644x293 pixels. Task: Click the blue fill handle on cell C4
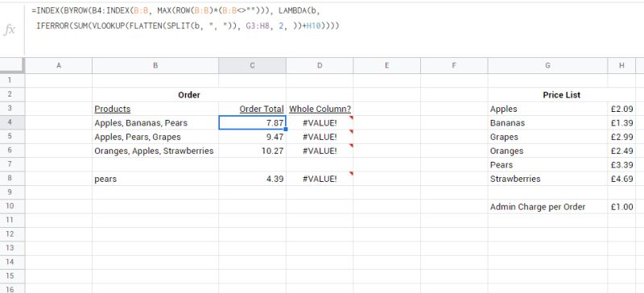point(286,129)
